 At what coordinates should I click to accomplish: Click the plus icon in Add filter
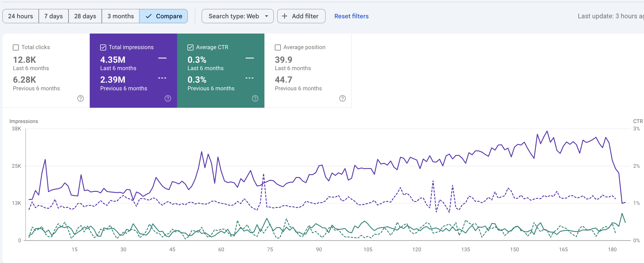click(x=285, y=16)
